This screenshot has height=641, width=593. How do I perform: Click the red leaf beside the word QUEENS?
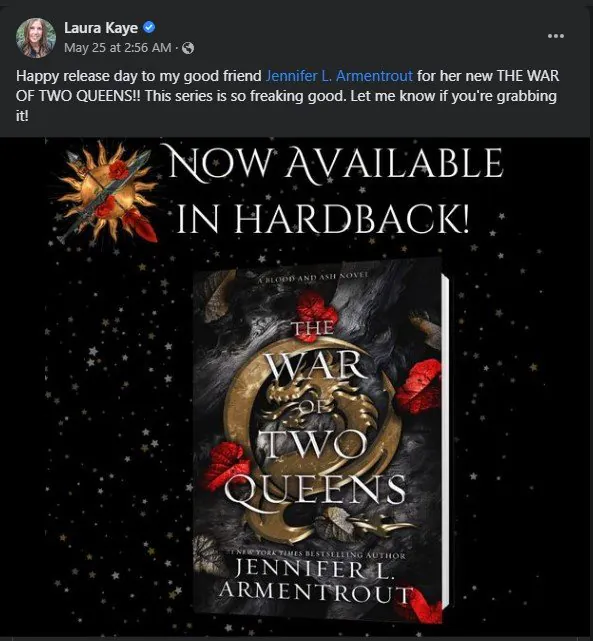[x=227, y=464]
